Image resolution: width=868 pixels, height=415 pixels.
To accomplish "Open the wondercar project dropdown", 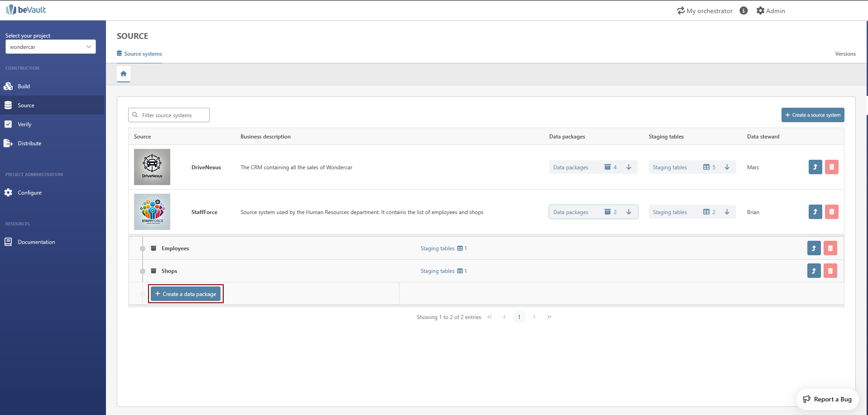I will pyautogui.click(x=51, y=47).
